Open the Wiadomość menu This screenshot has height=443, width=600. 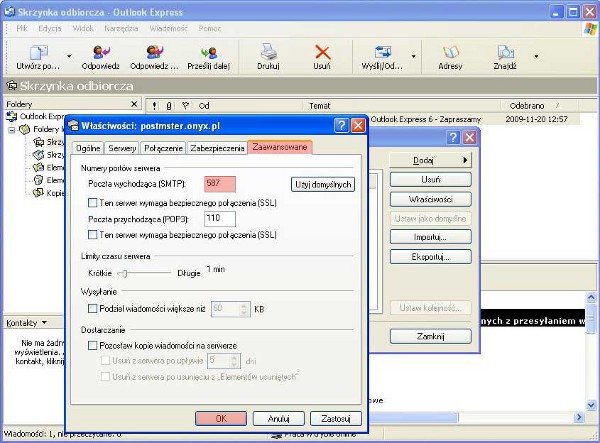(x=168, y=28)
